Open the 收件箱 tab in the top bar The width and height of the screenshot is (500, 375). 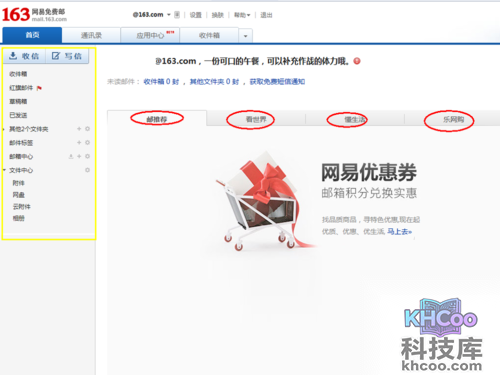(209, 35)
